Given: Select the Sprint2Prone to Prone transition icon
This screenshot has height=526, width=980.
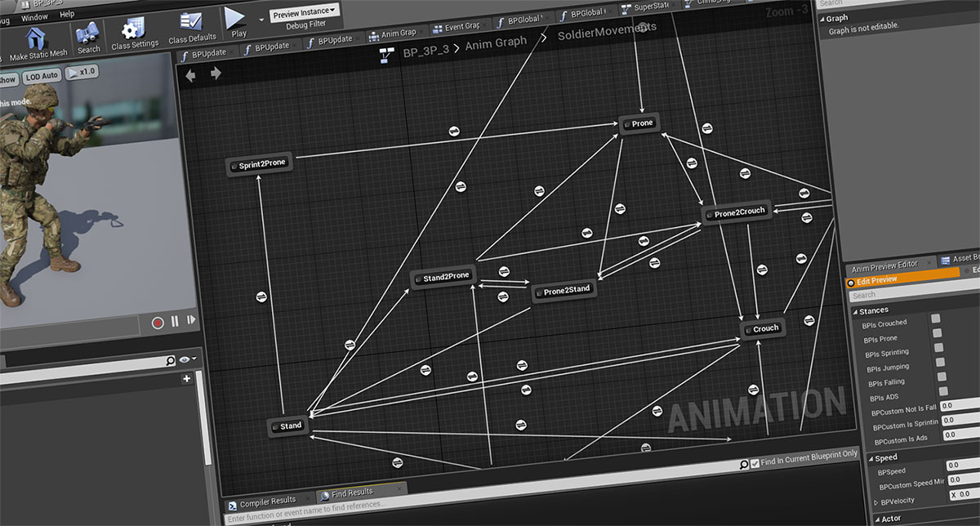Looking at the screenshot, I should tap(455, 131).
